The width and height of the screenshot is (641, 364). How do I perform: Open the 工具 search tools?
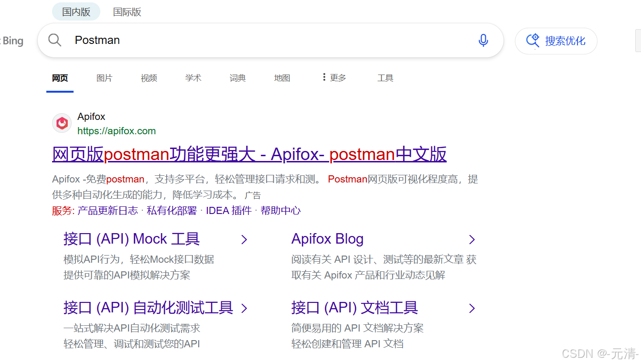click(385, 78)
